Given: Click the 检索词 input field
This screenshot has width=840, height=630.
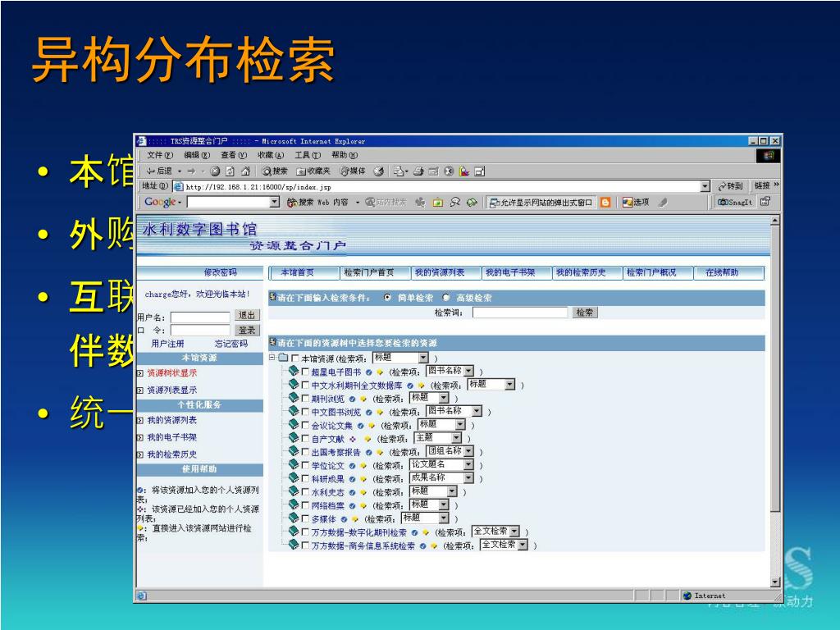Looking at the screenshot, I should 519,313.
